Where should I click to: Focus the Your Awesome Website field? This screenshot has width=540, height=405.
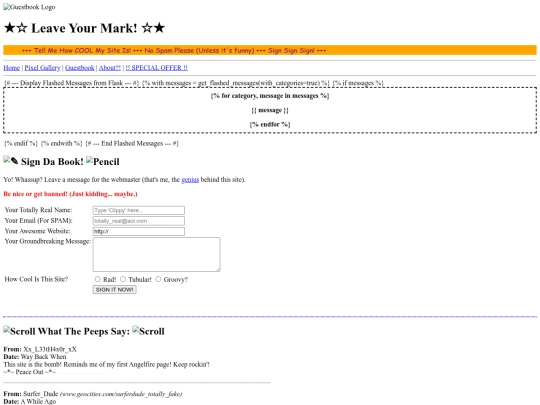click(139, 231)
